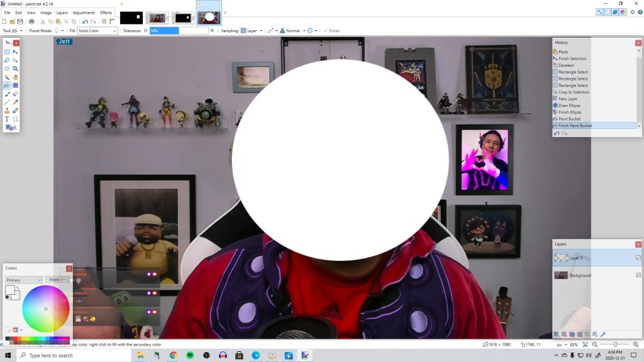Open Layer Properties with the wrench icon
Viewport: 644px width, 362px height.
click(x=602, y=334)
